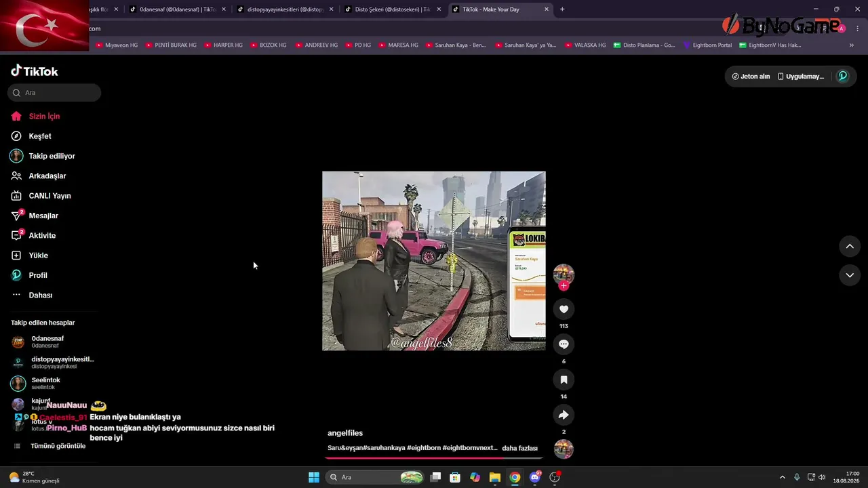Click the TikTok logo

coord(35,71)
